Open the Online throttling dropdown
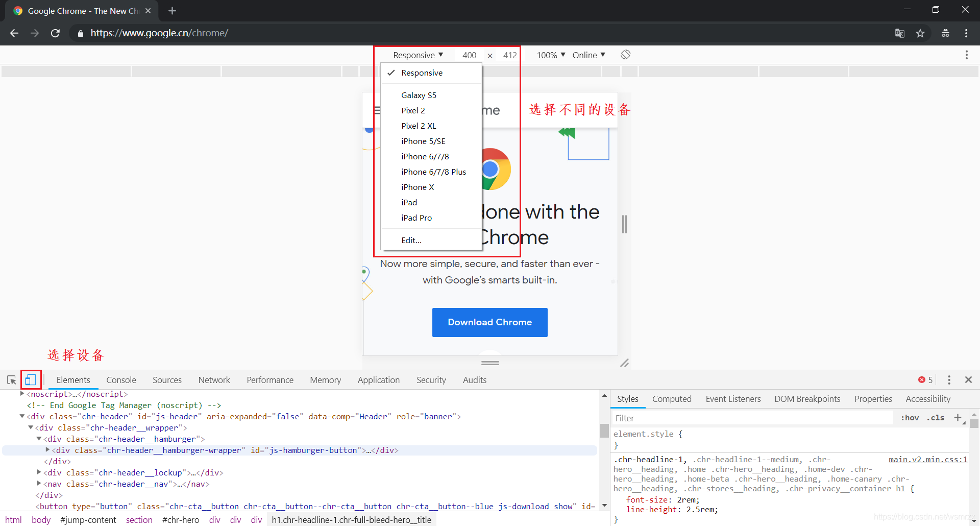The width and height of the screenshot is (980, 526). (589, 55)
